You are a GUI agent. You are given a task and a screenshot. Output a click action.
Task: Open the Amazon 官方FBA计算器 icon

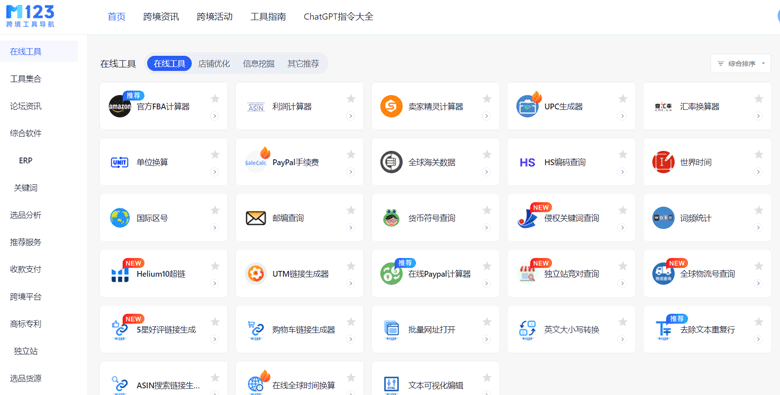[119, 106]
